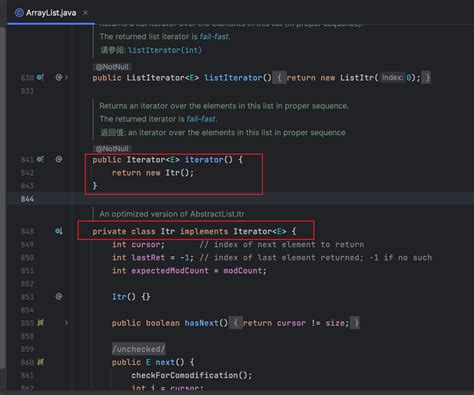Click the Itr class name on line 848
The height and width of the screenshot is (395, 474).
[167, 231]
